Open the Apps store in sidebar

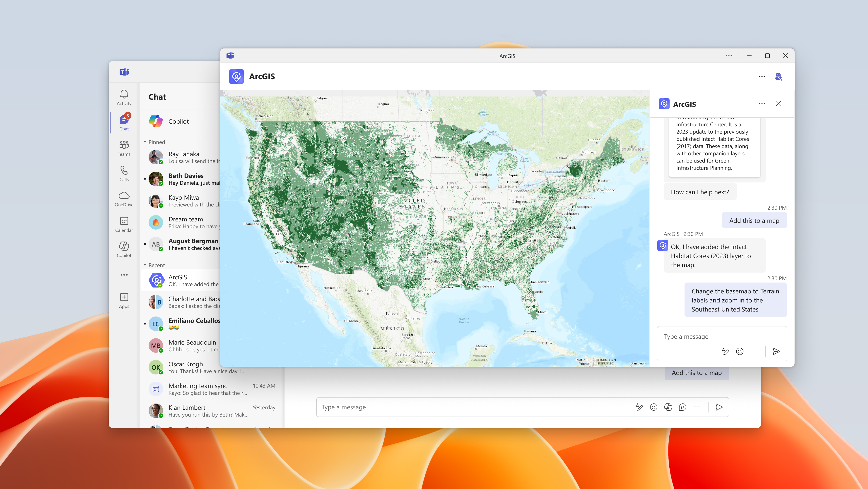(x=124, y=300)
